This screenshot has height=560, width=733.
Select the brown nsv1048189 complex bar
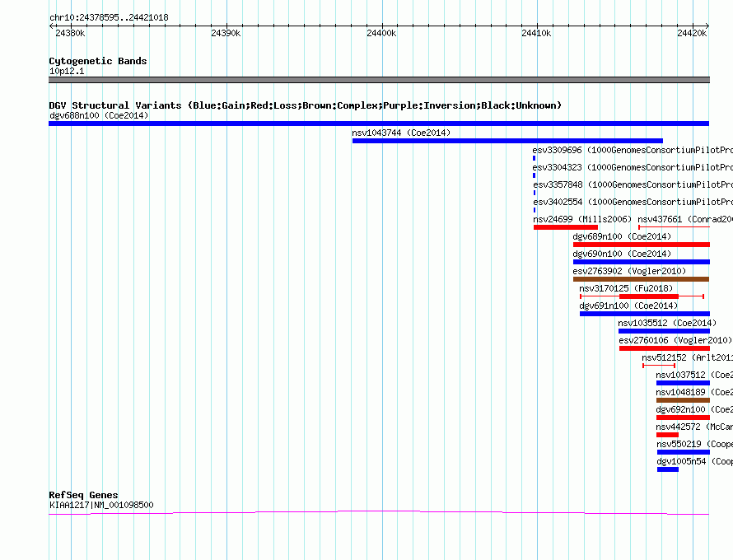click(x=683, y=400)
